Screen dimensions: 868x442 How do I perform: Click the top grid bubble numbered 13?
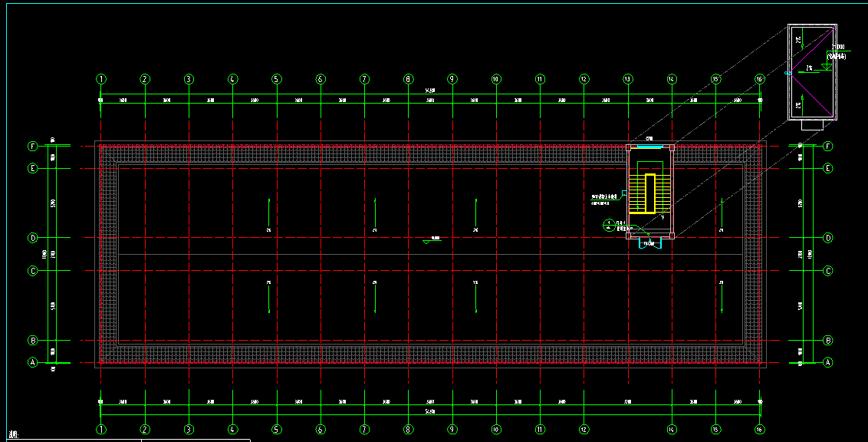pos(628,79)
